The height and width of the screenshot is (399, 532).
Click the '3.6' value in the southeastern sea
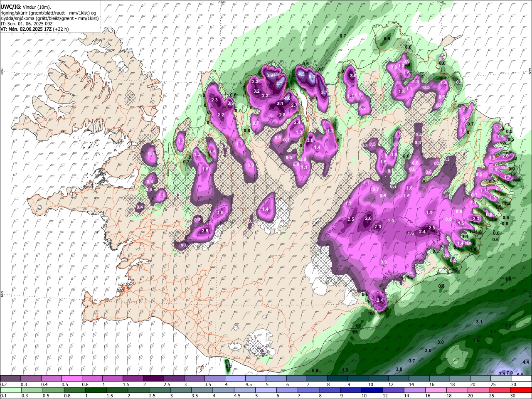(428, 350)
